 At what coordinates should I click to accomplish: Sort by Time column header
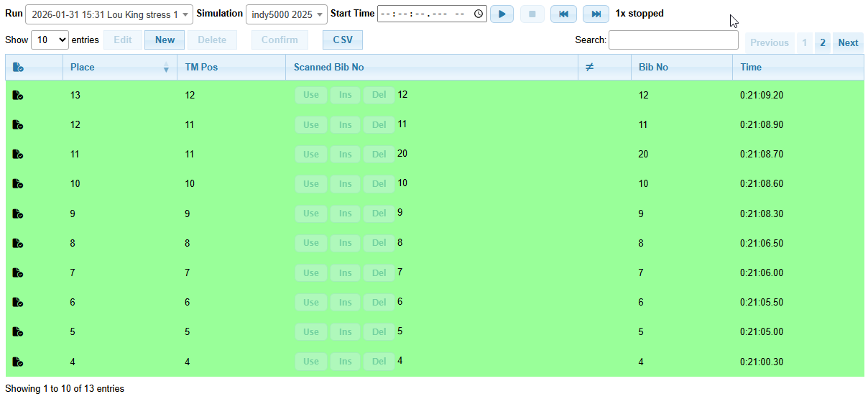point(798,67)
